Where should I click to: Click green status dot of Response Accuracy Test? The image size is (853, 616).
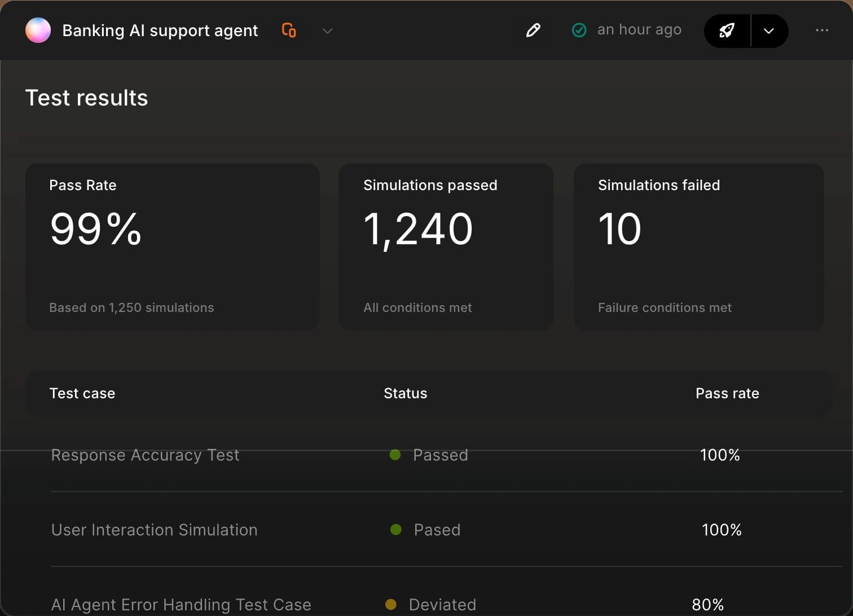pos(395,455)
